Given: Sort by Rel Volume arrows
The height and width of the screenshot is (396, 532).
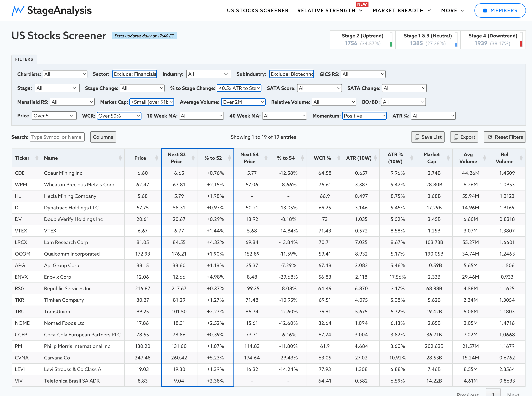Looking at the screenshot, I should 521,158.
